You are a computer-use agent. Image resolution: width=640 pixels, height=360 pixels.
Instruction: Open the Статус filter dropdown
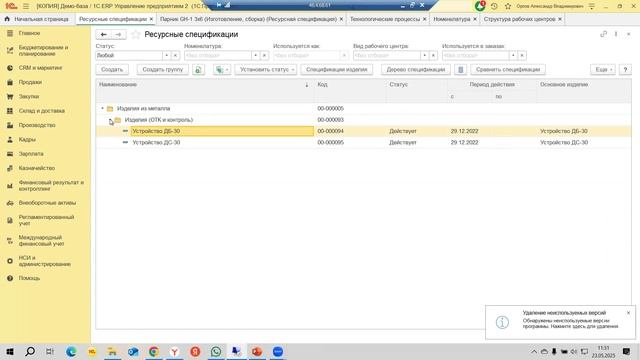tap(167, 55)
